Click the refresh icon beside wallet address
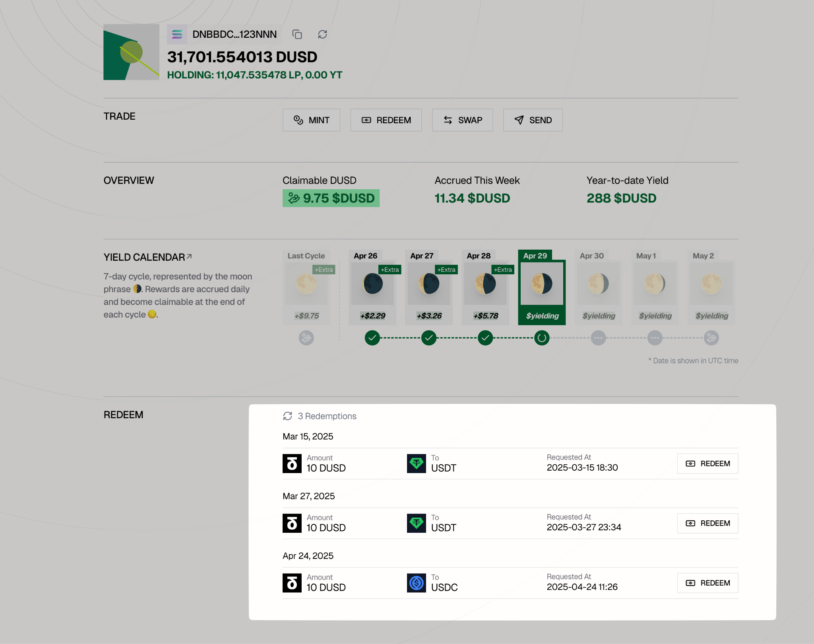This screenshot has height=644, width=814. coord(322,34)
